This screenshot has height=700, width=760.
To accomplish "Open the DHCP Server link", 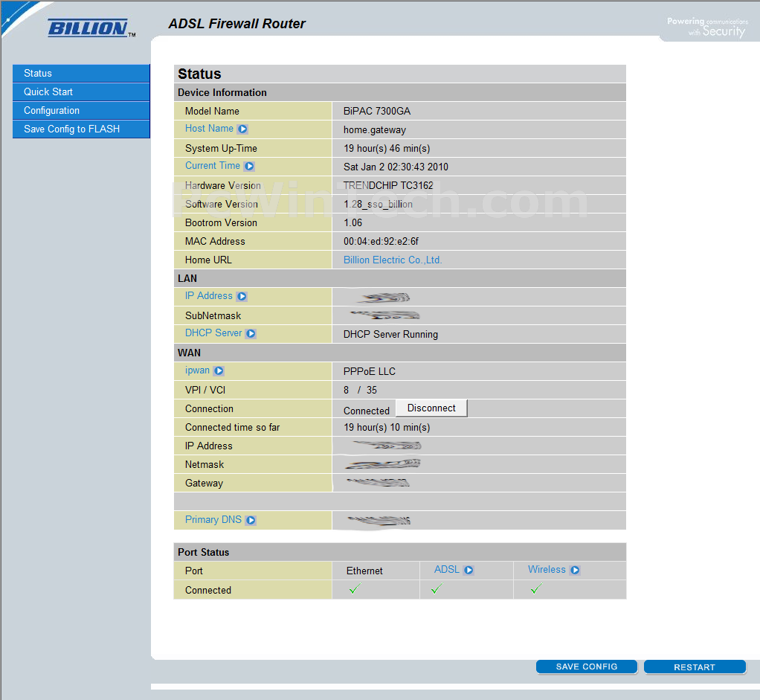I will (x=213, y=333).
